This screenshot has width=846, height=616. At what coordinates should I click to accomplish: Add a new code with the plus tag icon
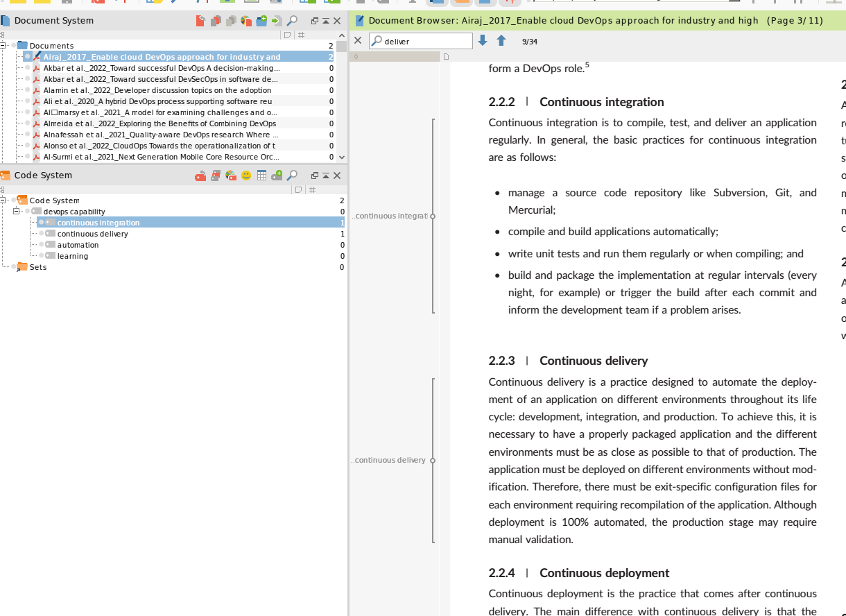[x=277, y=176]
